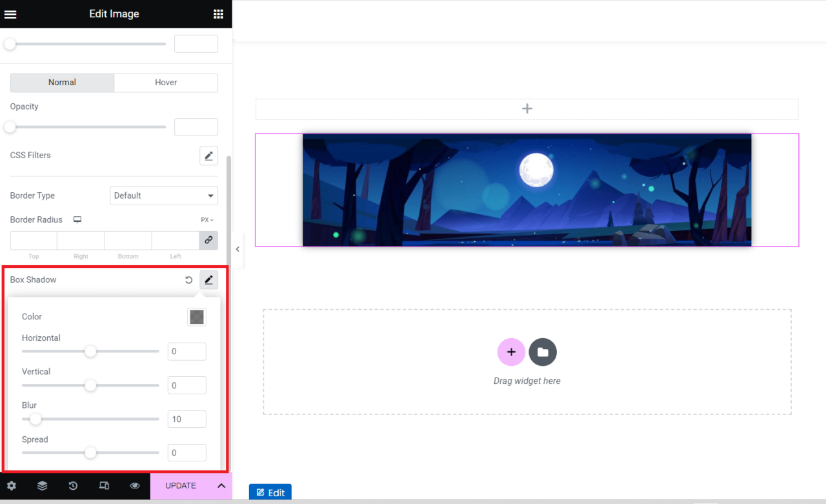Open the CSS Filters editor pencil icon
826x504 pixels.
pyautogui.click(x=208, y=156)
